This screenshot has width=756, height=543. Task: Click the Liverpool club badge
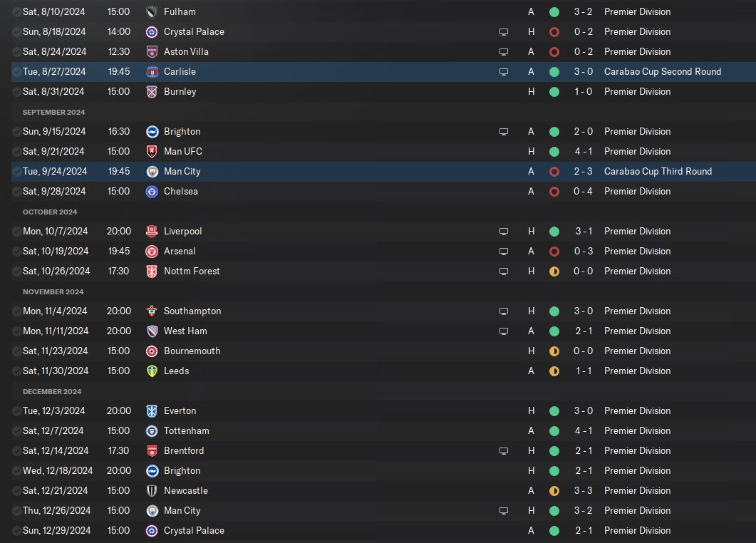tap(152, 232)
